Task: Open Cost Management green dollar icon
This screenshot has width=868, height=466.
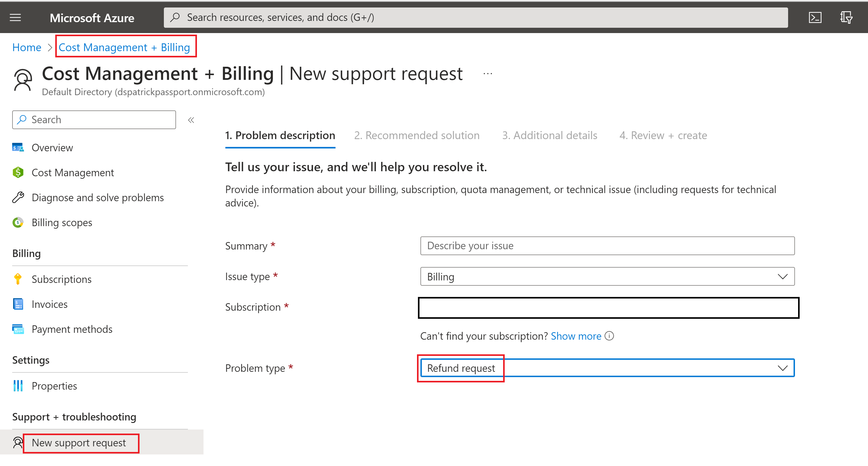Action: click(x=18, y=172)
